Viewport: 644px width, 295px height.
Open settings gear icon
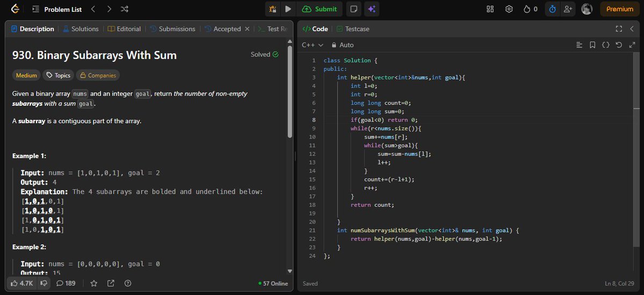pyautogui.click(x=509, y=9)
